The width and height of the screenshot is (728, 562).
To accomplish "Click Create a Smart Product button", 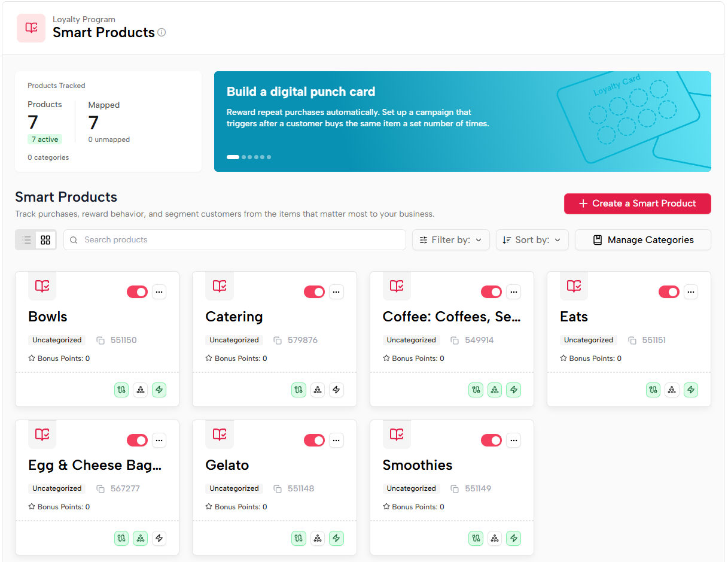I will coord(638,203).
